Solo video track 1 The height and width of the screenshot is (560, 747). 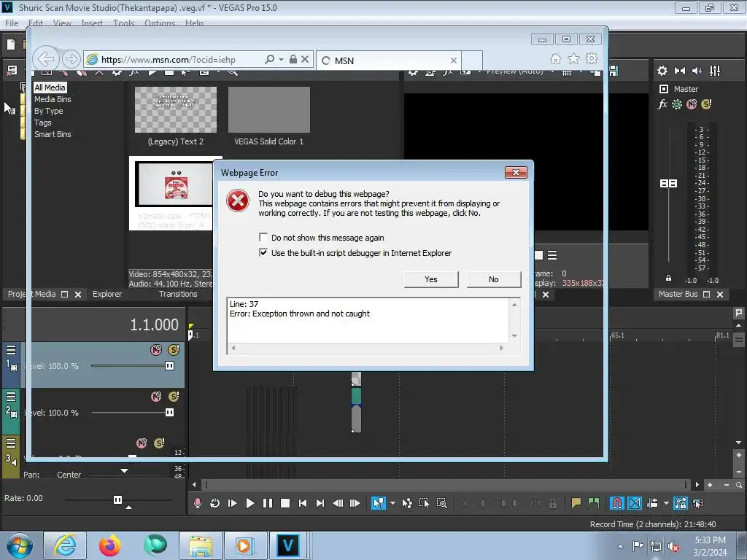174,350
